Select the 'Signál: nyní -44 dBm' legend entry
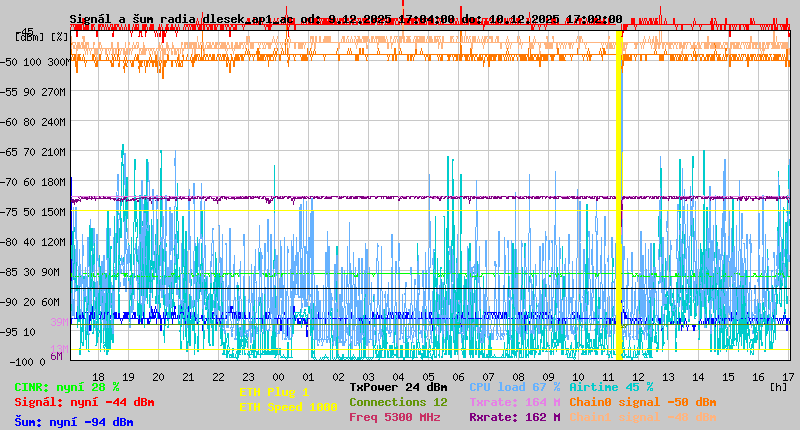 [84, 402]
